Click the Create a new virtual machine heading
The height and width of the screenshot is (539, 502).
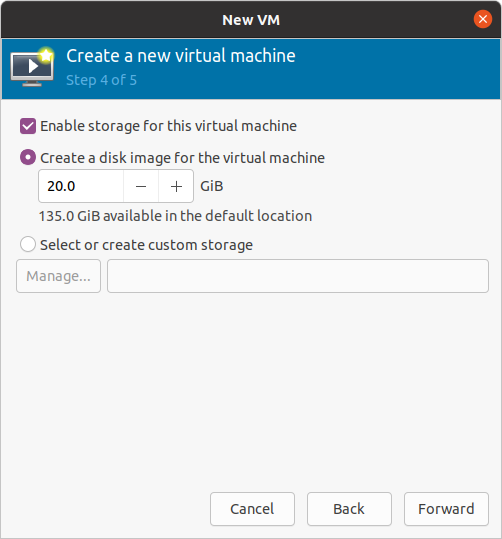181,56
